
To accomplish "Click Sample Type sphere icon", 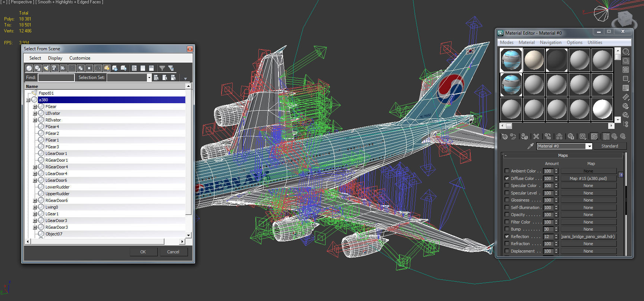I will 626,52.
